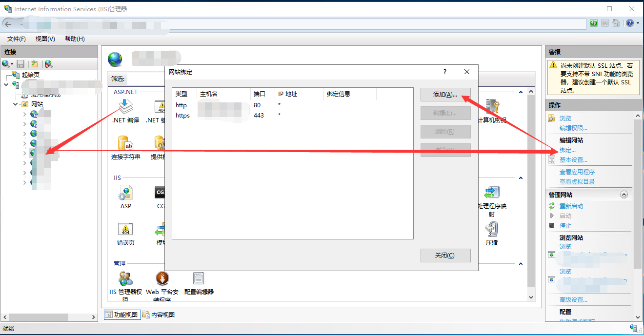Open the 压缩 feature icon
The height and width of the screenshot is (335, 644).
point(491,229)
